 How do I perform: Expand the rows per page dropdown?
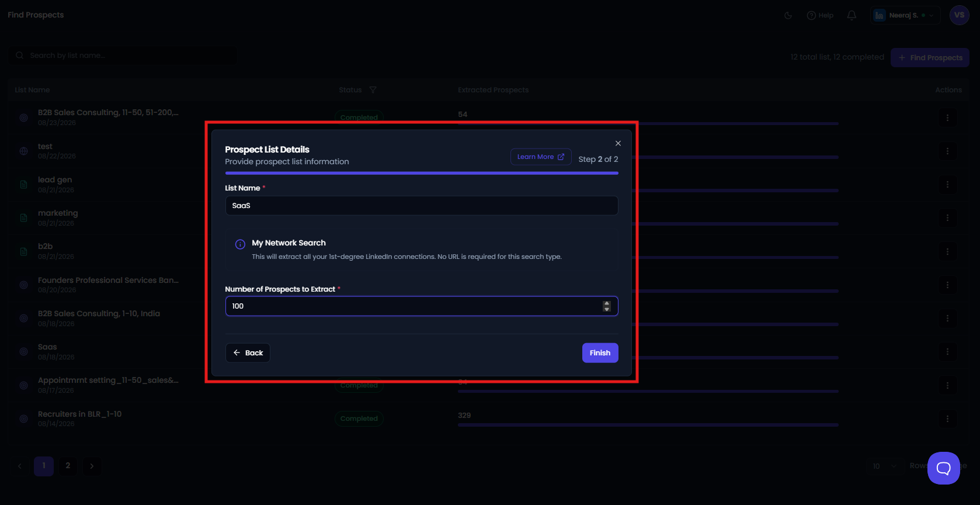(884, 466)
